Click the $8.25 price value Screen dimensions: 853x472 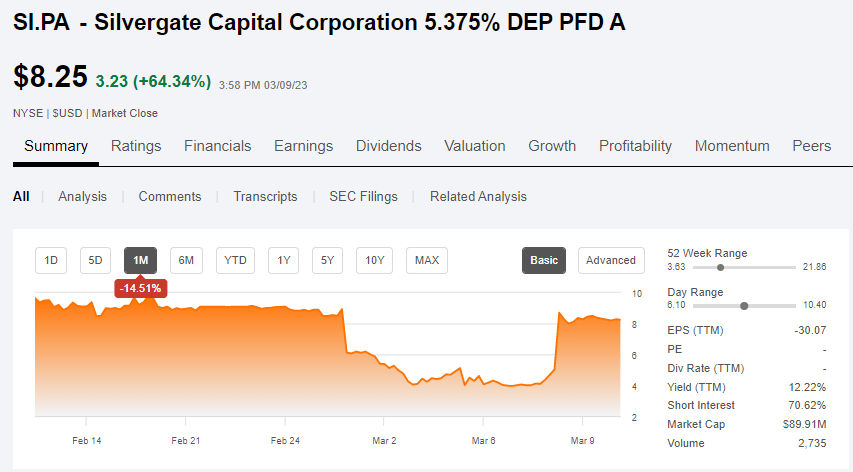click(50, 76)
